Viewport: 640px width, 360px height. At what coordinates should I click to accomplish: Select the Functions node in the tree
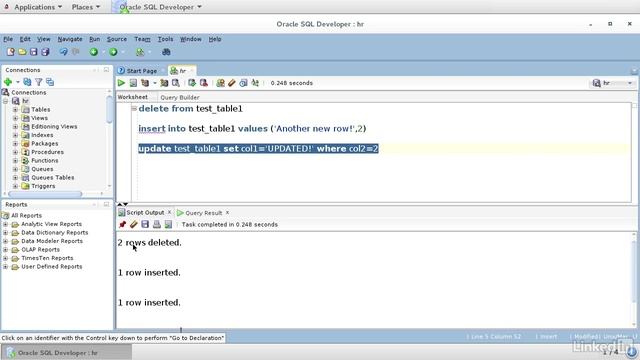(x=44, y=160)
